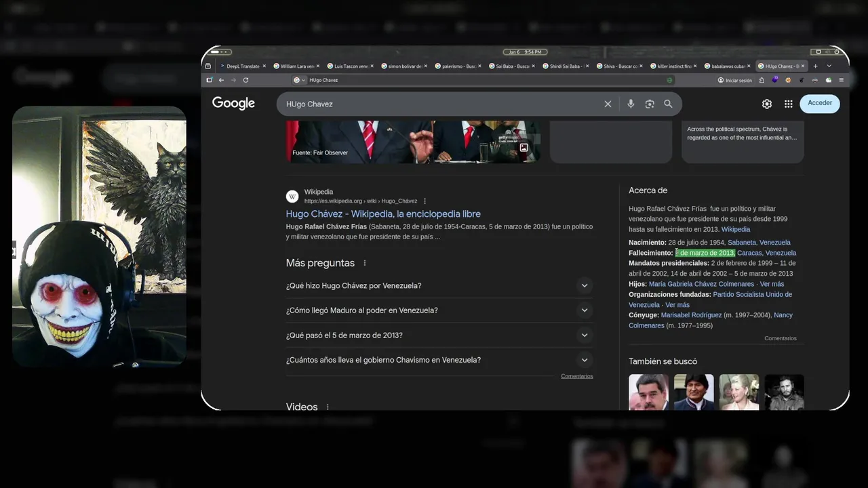Image resolution: width=868 pixels, height=488 pixels.
Task: Switch to the DeepL Translate tab
Action: click(x=241, y=66)
